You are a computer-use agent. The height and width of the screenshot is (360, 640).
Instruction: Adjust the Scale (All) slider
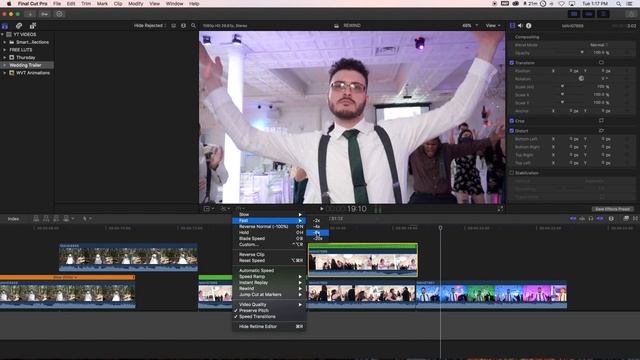[562, 87]
